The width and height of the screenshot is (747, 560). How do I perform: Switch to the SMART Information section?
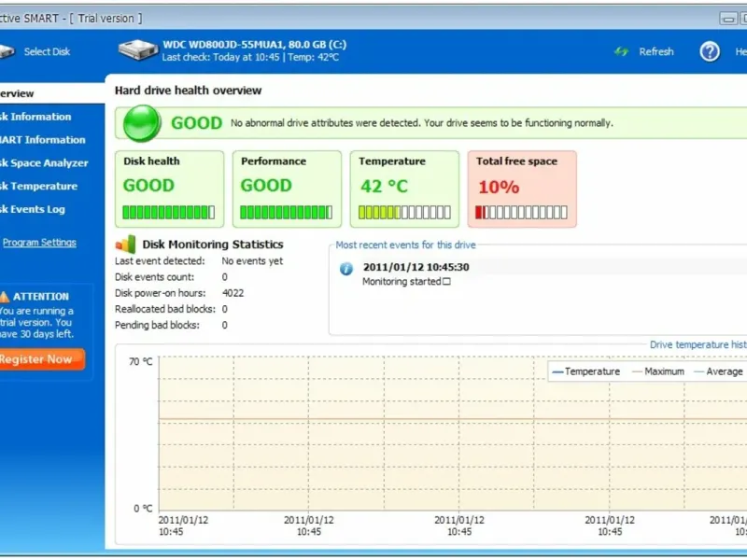42,140
